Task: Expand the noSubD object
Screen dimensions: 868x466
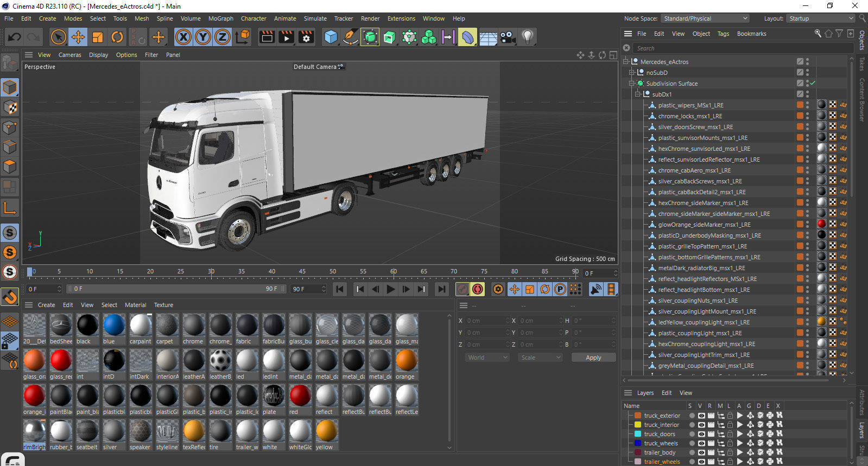Action: pyautogui.click(x=632, y=73)
